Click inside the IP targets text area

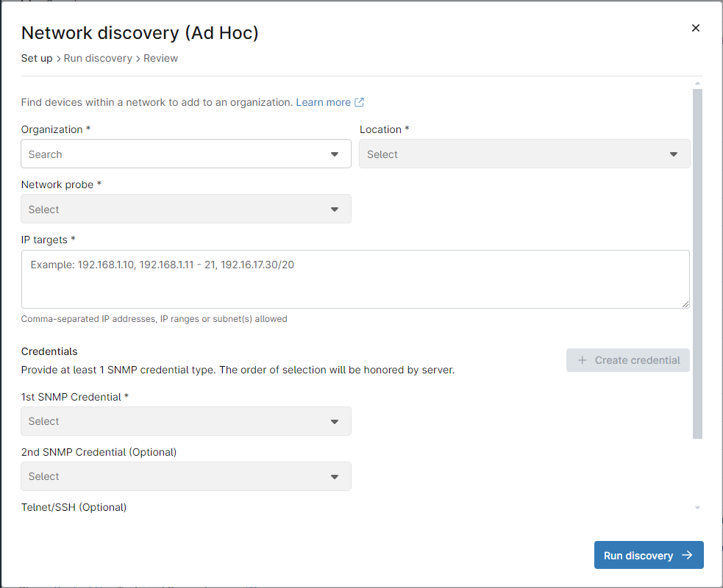coord(355,278)
